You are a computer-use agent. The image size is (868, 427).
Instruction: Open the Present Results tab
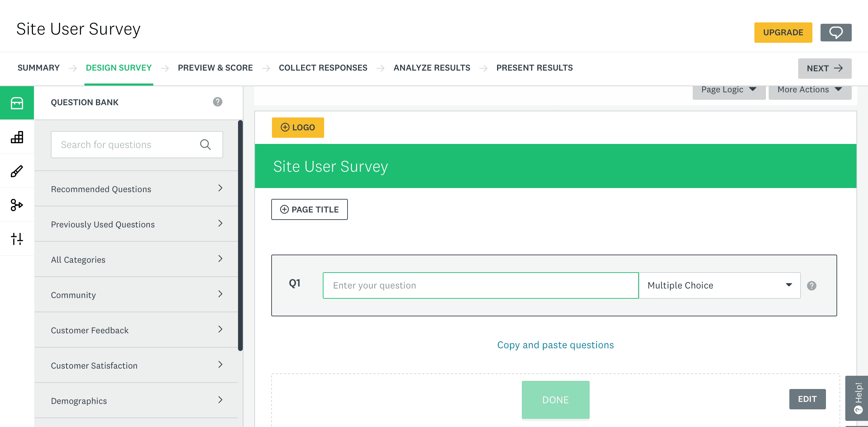point(535,68)
